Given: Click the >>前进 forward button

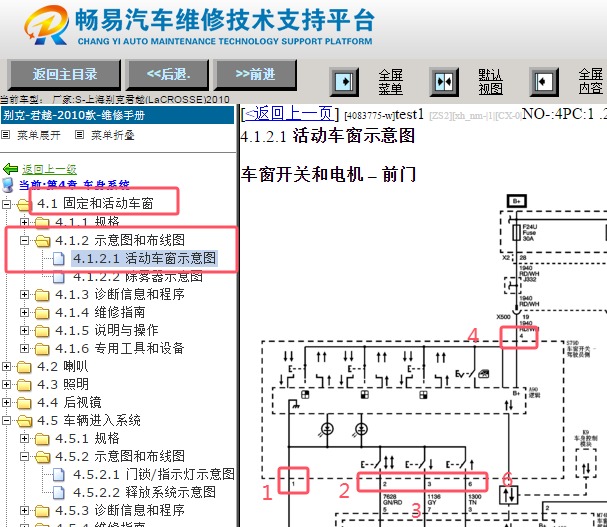Looking at the screenshot, I should (255, 74).
